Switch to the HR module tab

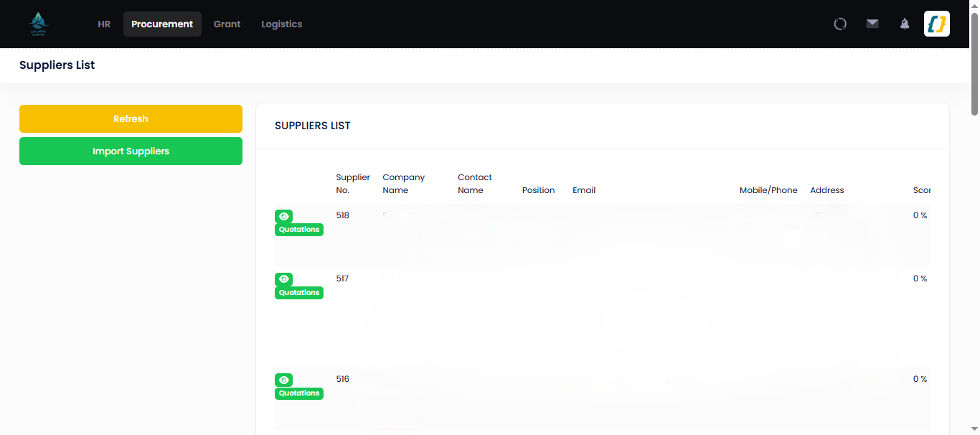click(104, 24)
